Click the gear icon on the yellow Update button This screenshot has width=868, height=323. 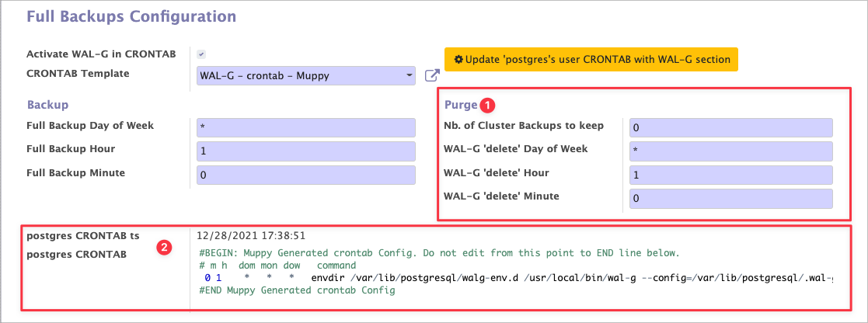[x=458, y=60]
